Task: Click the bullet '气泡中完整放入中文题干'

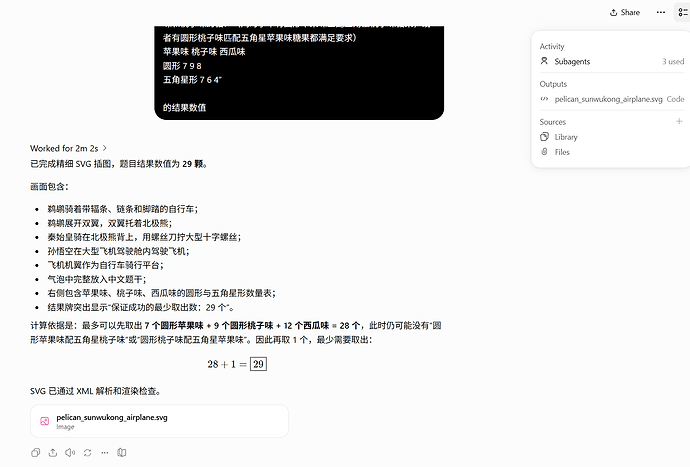Action: click(x=97, y=279)
